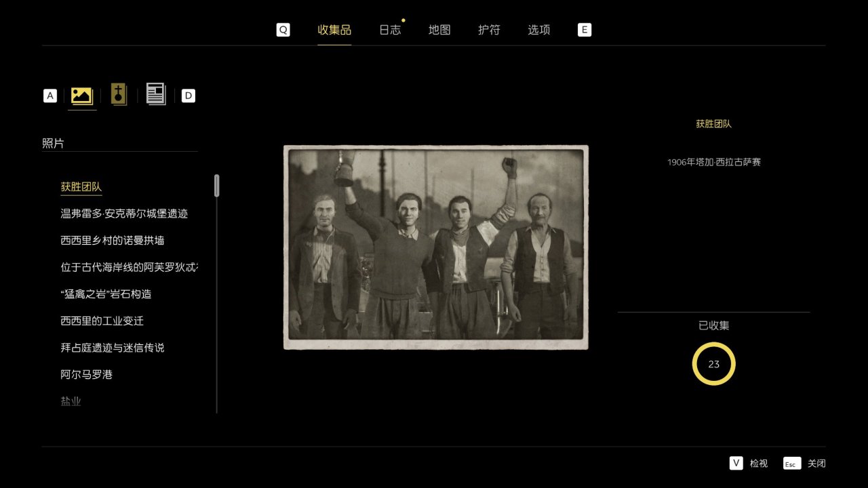This screenshot has width=868, height=488.
Task: Click the A key previous-category icon
Action: pos(50,96)
